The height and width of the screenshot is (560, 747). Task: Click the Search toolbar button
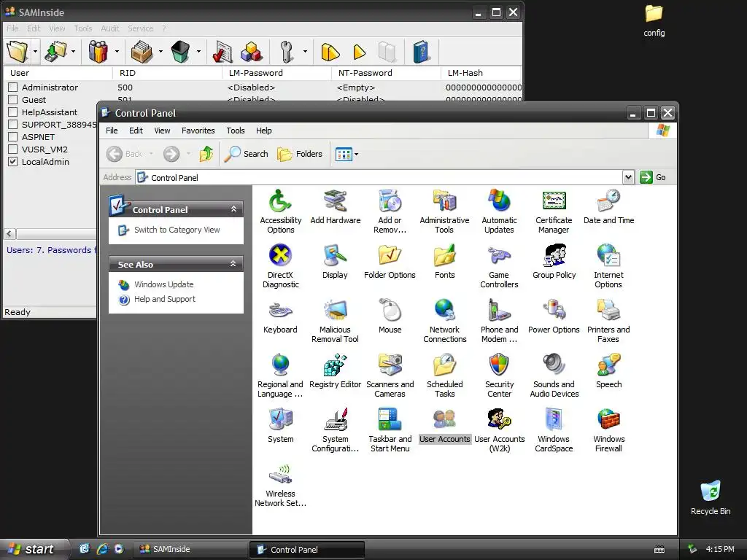pos(247,154)
